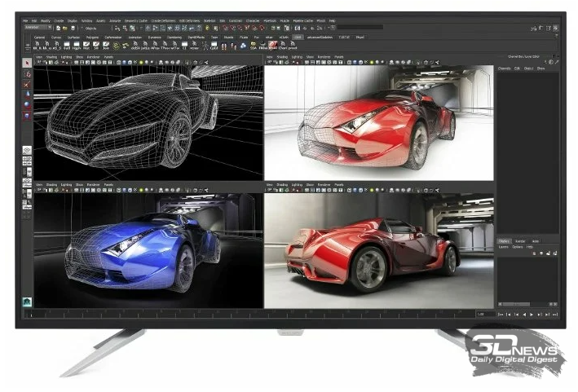Go to end of playback range

[555, 315]
